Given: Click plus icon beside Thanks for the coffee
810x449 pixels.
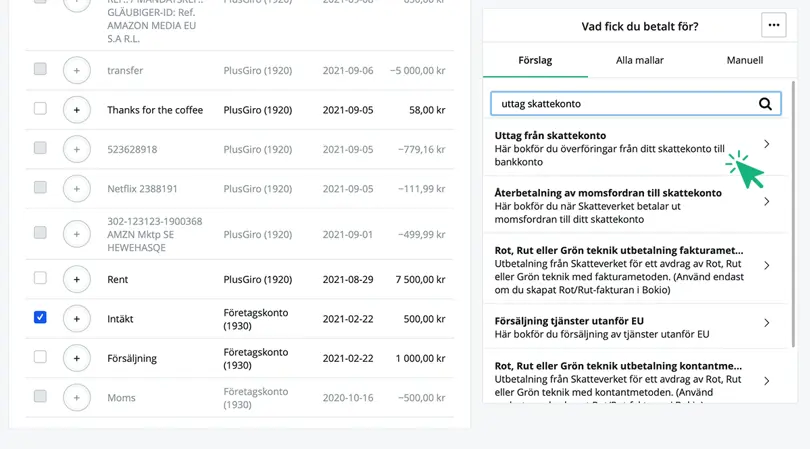Looking at the screenshot, I should coord(76,110).
